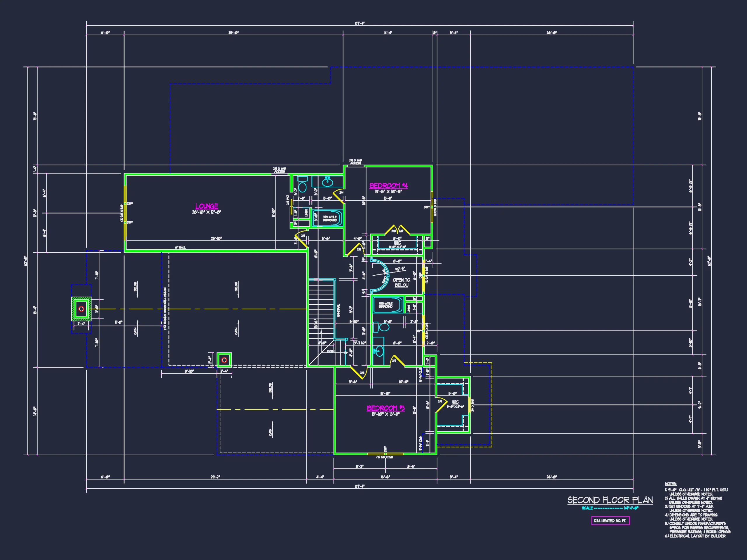Click the double closet doors below Bedroom #4
747x560 pixels.
(x=397, y=230)
